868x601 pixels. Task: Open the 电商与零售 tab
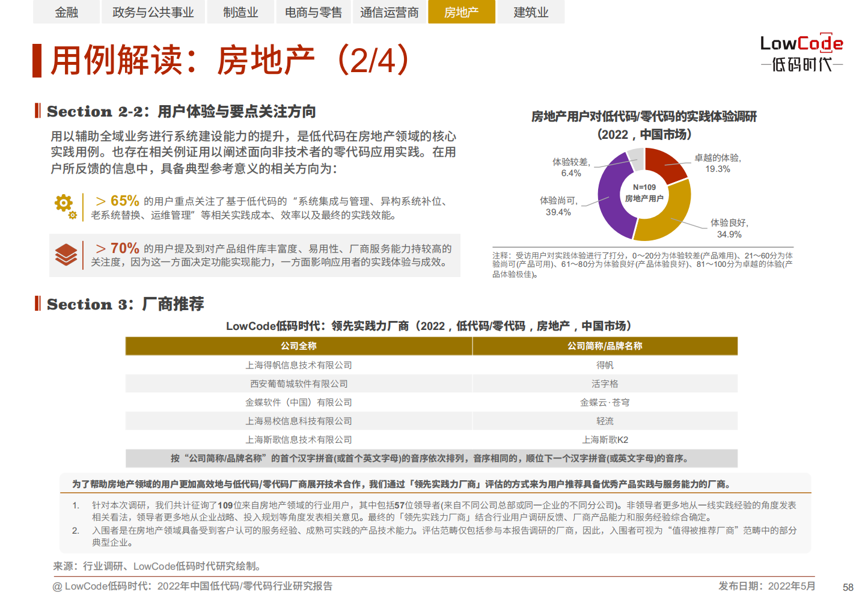[x=313, y=12]
